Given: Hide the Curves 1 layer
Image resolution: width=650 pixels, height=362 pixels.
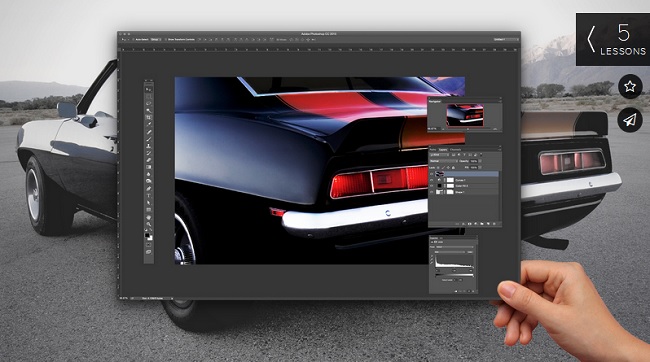Looking at the screenshot, I should point(432,180).
